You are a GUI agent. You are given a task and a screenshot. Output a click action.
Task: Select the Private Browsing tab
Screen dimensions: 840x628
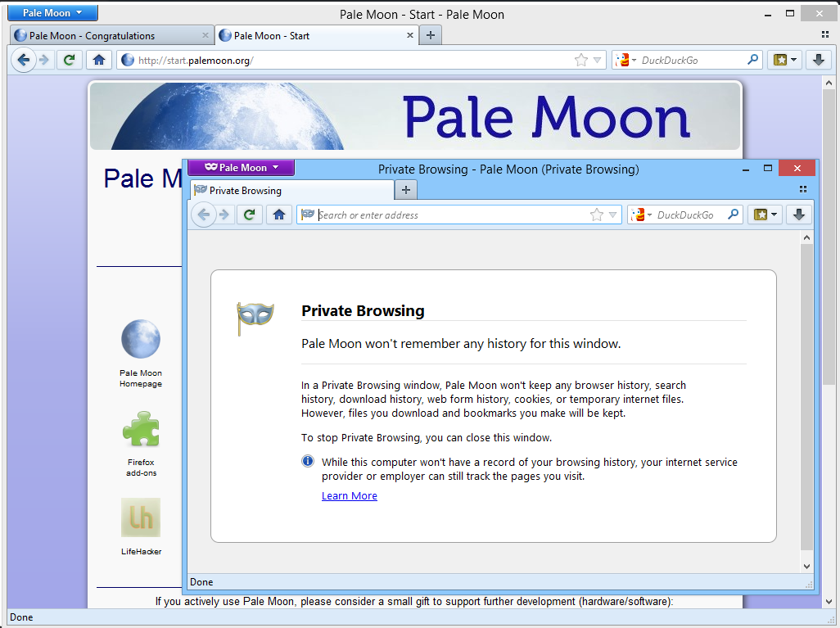292,190
